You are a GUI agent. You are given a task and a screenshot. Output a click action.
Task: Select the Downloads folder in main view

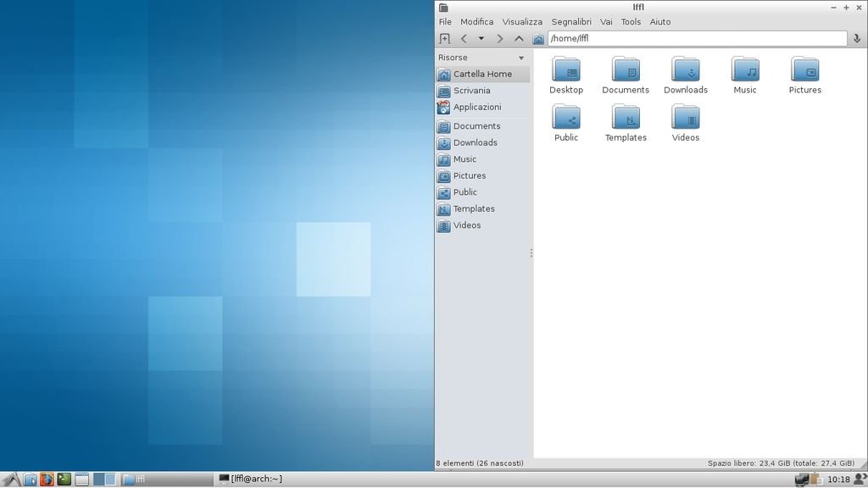pos(685,75)
